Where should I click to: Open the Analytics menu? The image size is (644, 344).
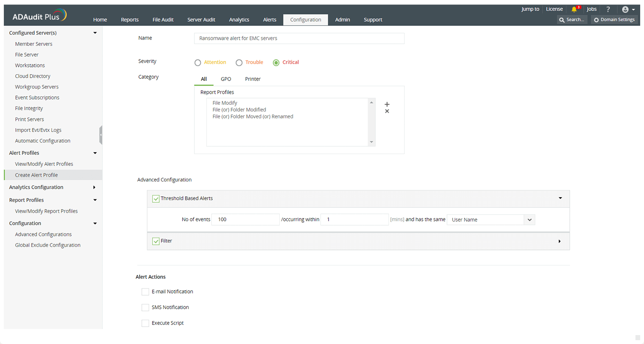(239, 20)
